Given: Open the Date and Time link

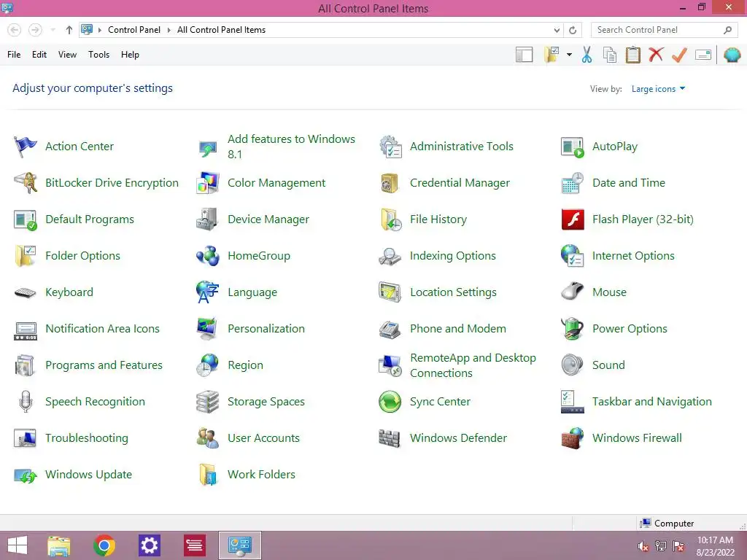Looking at the screenshot, I should click(628, 183).
